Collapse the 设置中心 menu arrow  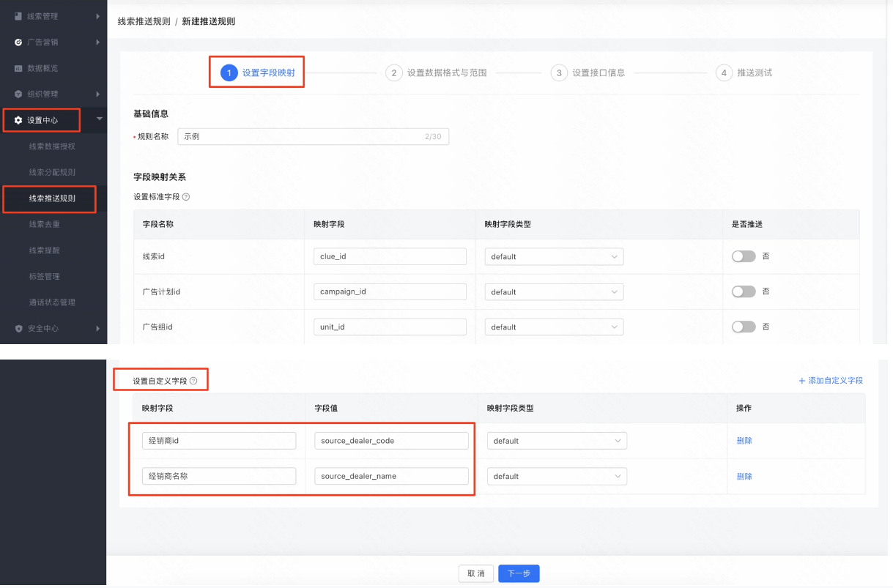[x=99, y=119]
